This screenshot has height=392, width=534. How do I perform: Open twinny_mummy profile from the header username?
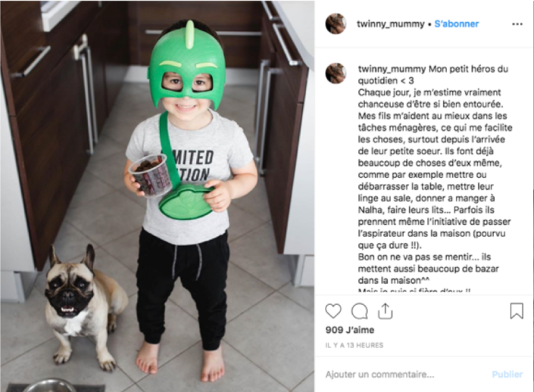tap(391, 23)
